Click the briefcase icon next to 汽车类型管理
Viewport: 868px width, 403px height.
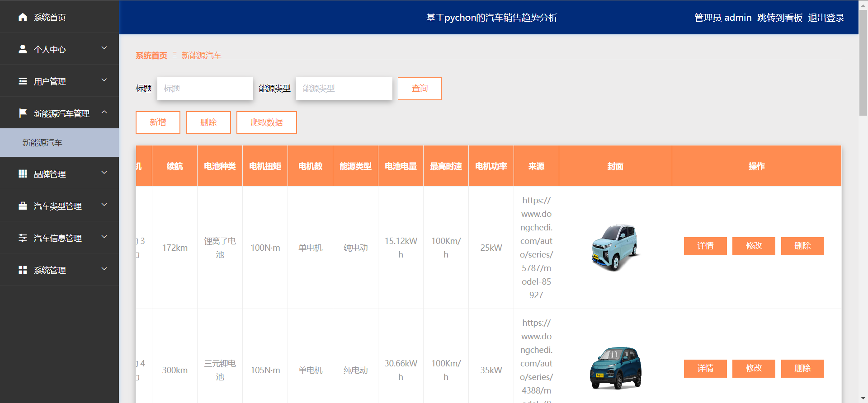23,206
